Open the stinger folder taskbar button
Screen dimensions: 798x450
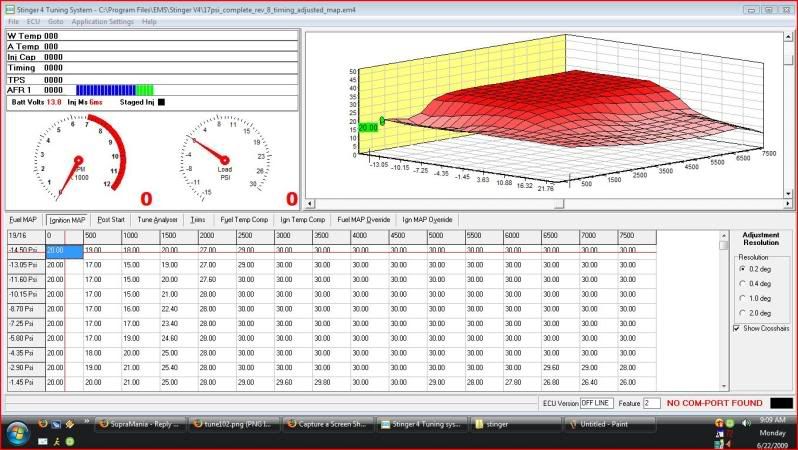coord(516,424)
